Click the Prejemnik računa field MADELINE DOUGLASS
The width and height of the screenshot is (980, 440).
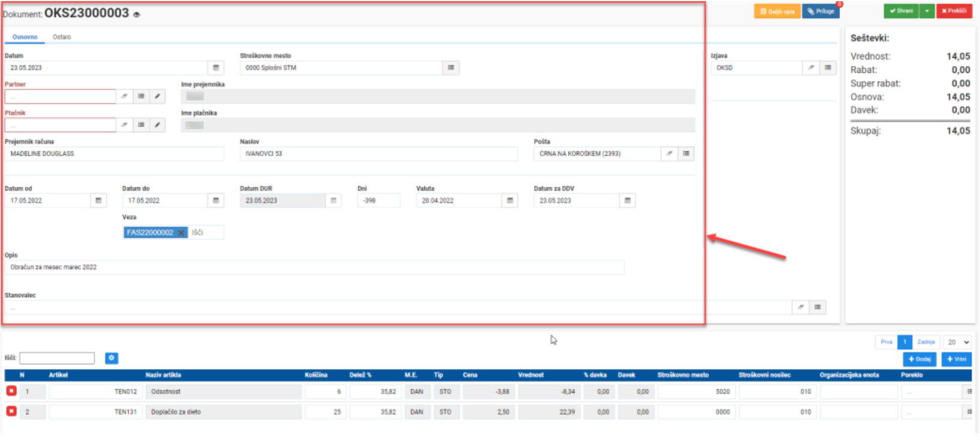pyautogui.click(x=114, y=154)
